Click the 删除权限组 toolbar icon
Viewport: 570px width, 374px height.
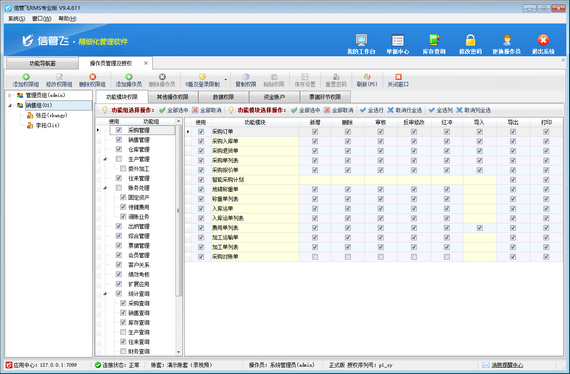point(92,77)
